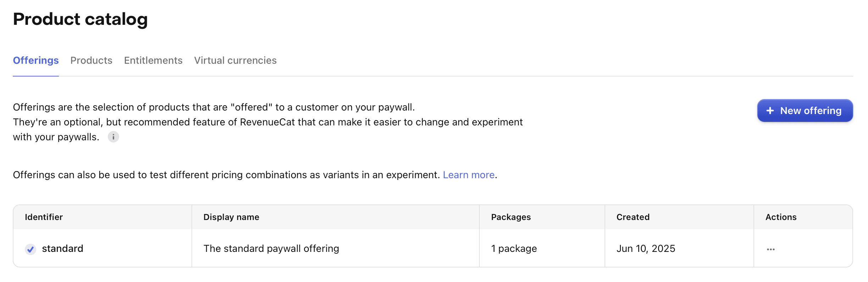Click the Identifier column header
This screenshot has width=868, height=282.
pos(44,217)
